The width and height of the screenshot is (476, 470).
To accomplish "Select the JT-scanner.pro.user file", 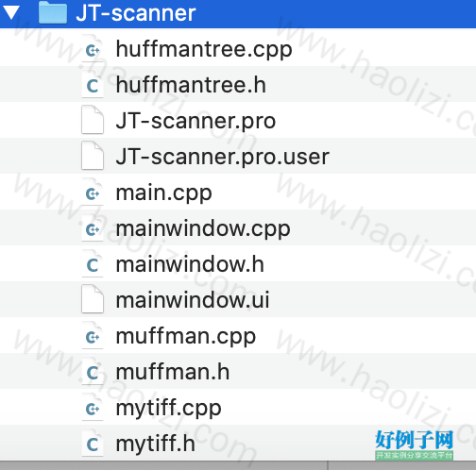I will tap(223, 157).
